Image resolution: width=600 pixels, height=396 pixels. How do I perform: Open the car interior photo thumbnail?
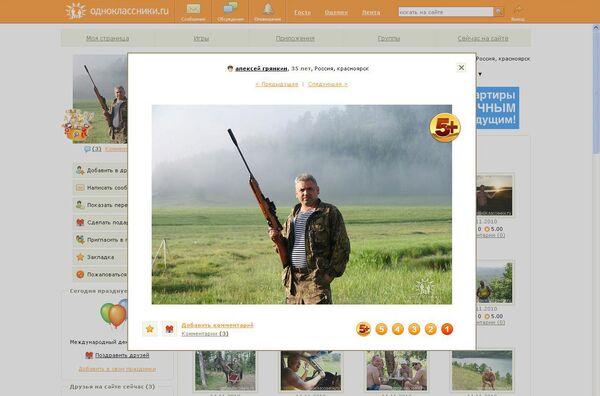(311, 371)
